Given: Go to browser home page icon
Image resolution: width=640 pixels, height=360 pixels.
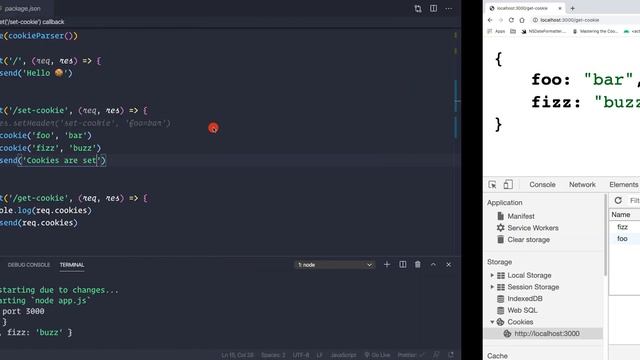Looking at the screenshot, I should [522, 20].
